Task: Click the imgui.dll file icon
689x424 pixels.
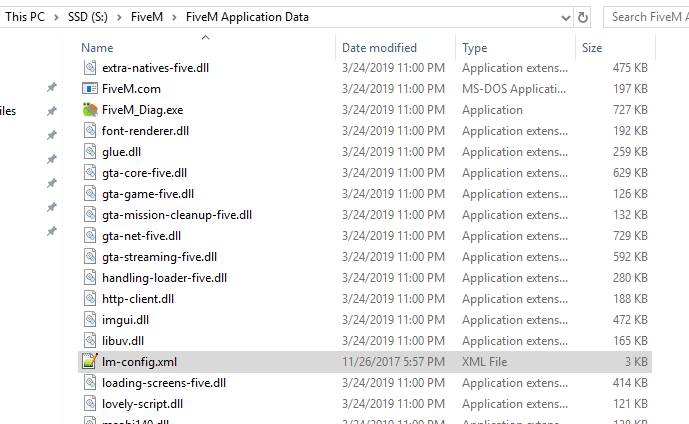Action: [x=90, y=320]
